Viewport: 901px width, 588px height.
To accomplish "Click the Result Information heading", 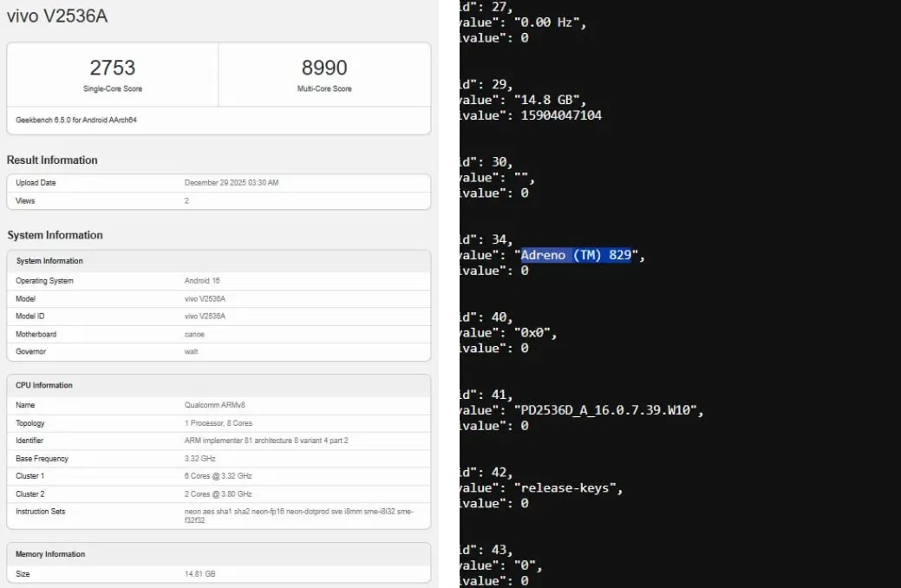I will [x=52, y=160].
